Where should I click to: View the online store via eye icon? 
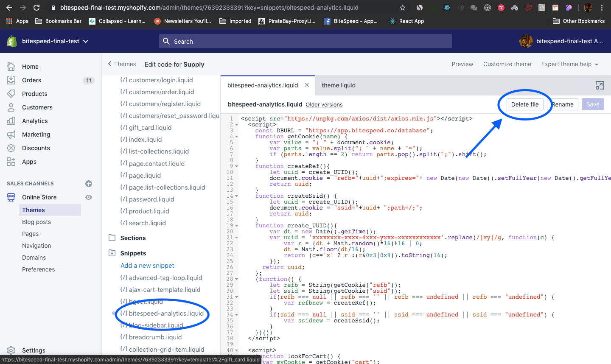click(89, 197)
